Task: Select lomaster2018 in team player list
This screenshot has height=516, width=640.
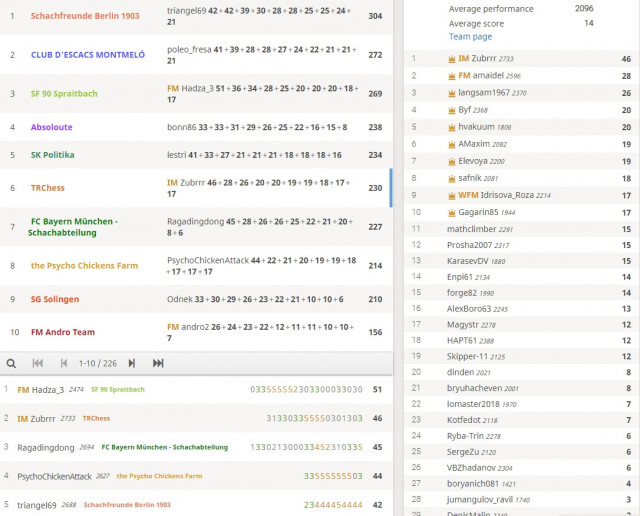Action: tap(473, 404)
